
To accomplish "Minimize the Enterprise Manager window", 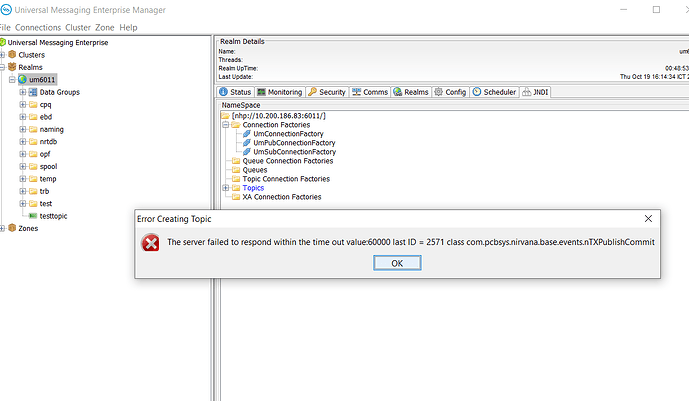I will (624, 9).
